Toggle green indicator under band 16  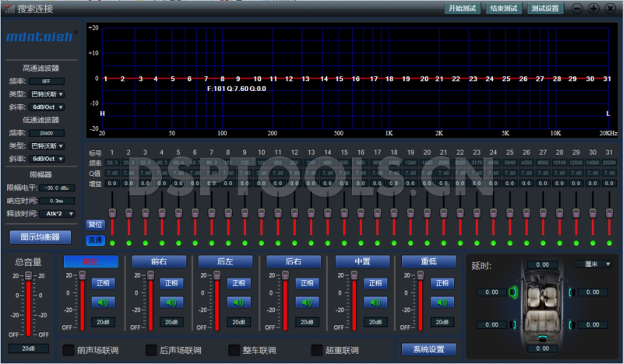361,243
